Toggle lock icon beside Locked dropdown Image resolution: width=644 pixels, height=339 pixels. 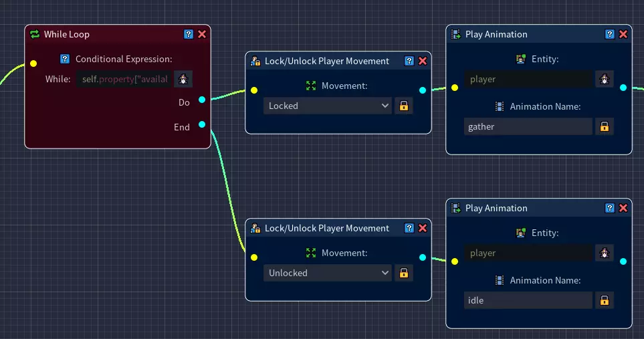point(404,106)
